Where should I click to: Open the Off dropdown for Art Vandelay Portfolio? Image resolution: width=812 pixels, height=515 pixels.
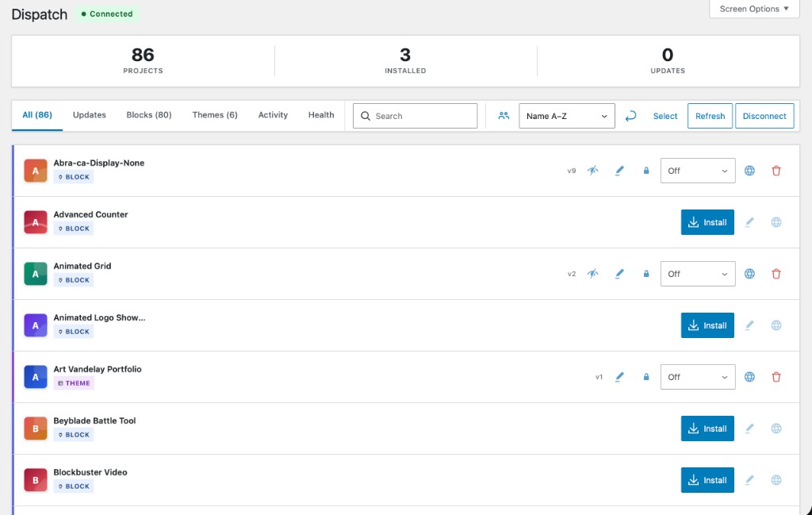coord(698,377)
